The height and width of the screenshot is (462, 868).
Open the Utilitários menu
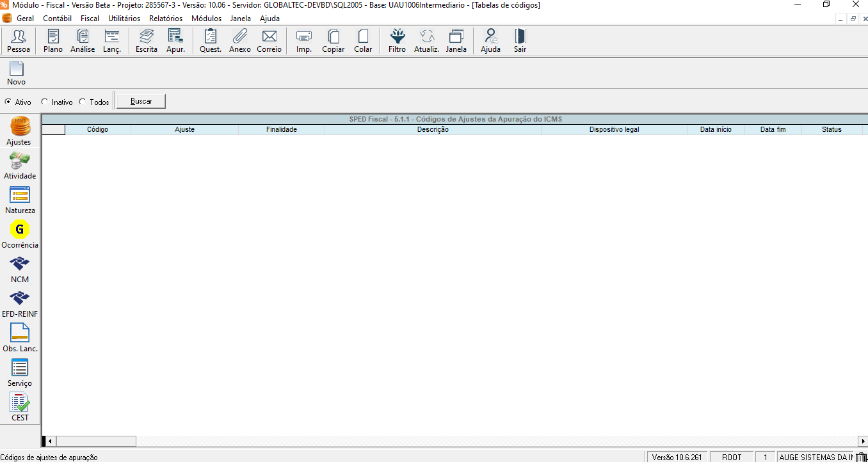click(x=124, y=19)
